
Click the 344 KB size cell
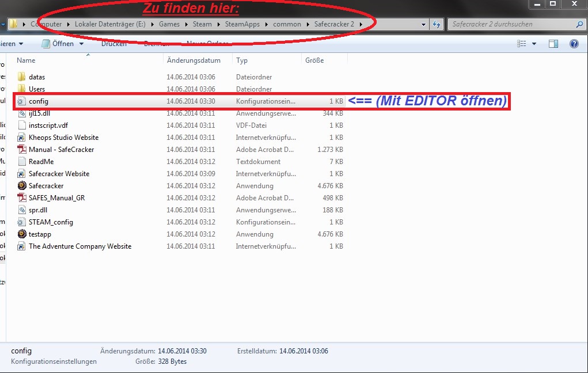point(333,113)
